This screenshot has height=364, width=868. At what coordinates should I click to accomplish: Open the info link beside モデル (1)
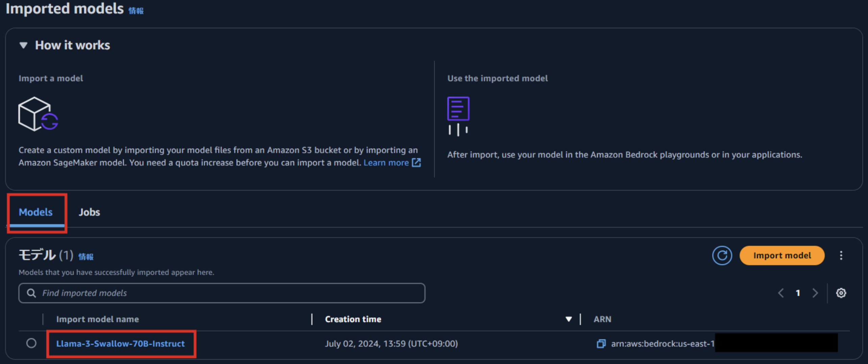tap(86, 257)
